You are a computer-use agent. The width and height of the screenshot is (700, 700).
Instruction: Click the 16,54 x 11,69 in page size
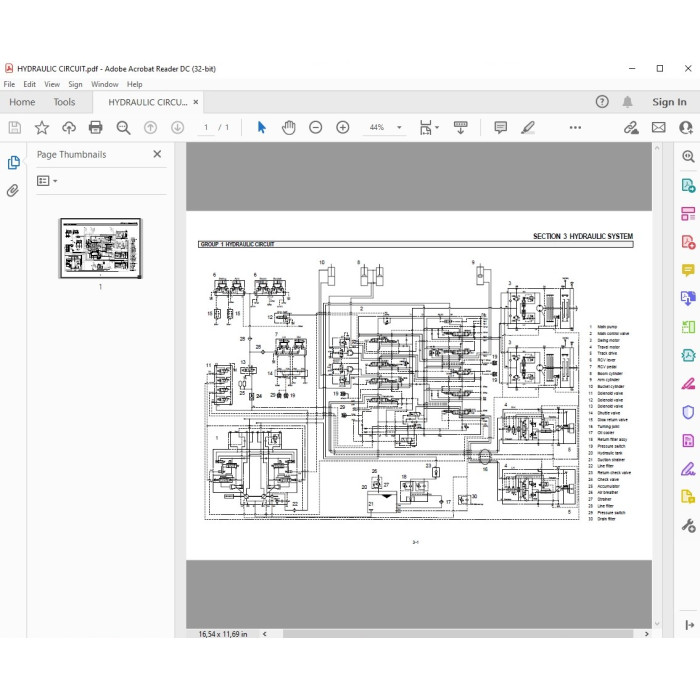tap(223, 634)
